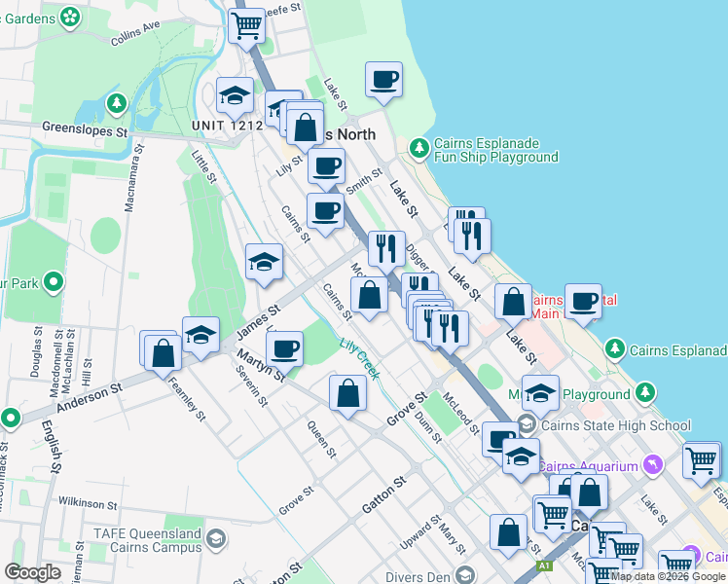This screenshot has height=584, width=728.
Task: Click the Lily Creek label
Action: 360,359
